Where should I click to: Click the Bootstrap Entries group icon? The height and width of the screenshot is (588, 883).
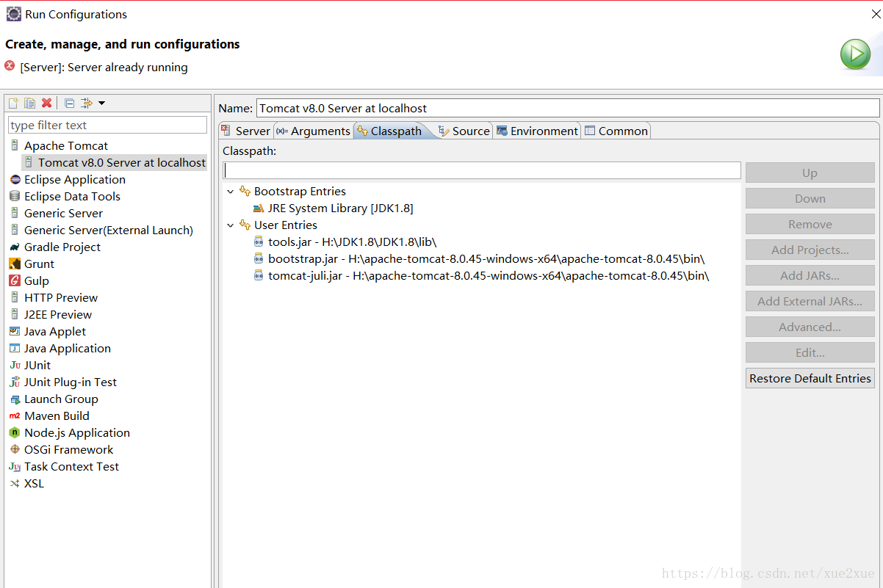(x=245, y=191)
